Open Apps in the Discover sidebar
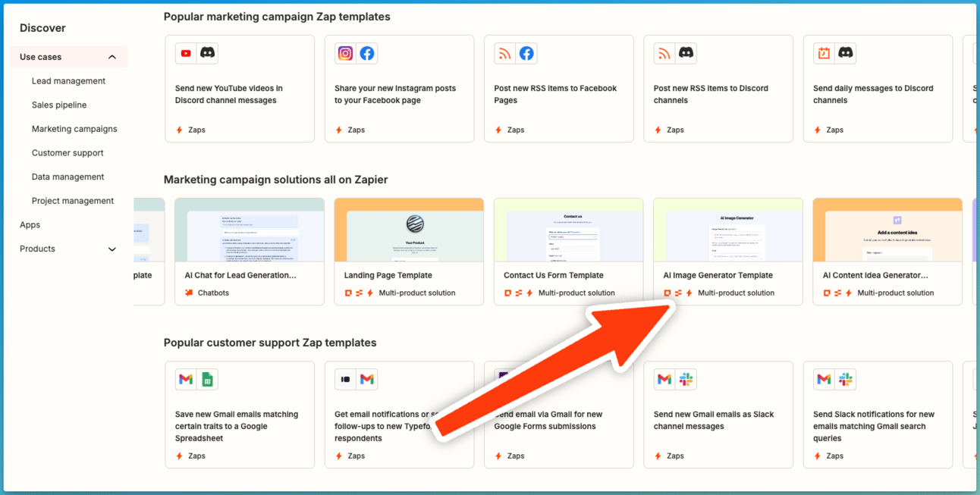The width and height of the screenshot is (980, 495). (x=30, y=225)
